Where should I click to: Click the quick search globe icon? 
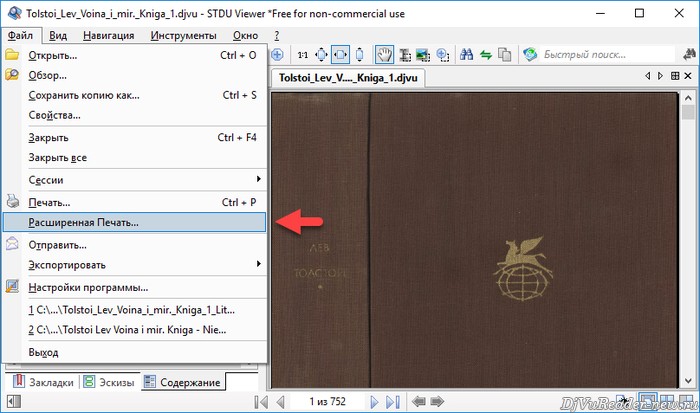[530, 55]
